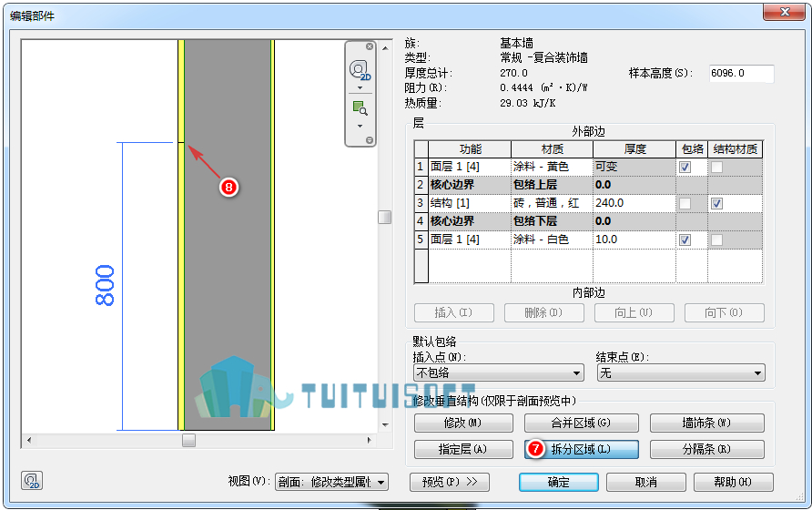Close the navigation bar with its X icon
The height and width of the screenshot is (510, 812).
tap(370, 46)
